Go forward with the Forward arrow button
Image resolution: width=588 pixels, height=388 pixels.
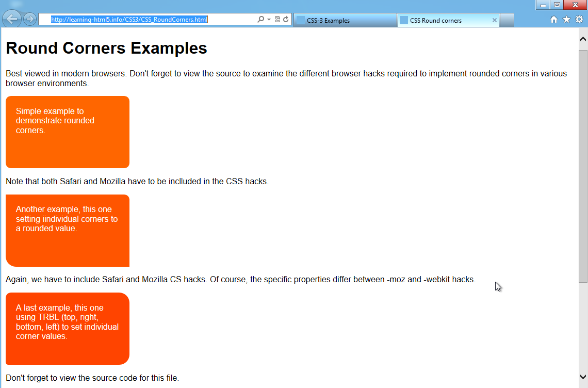pos(29,19)
